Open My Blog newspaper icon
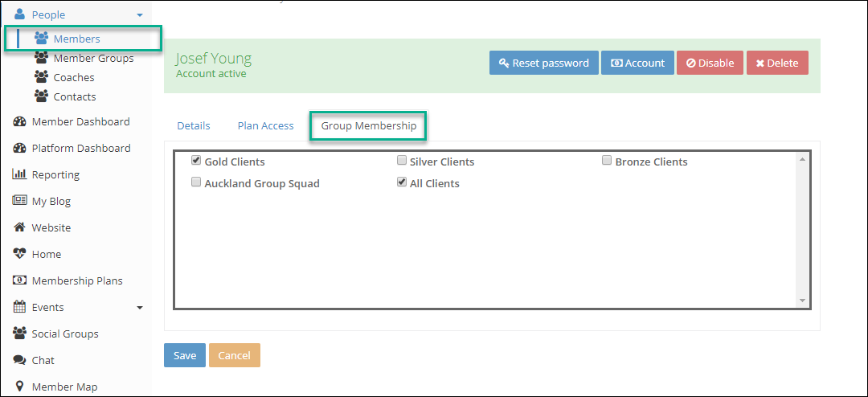Viewport: 868px width, 397px height. coord(20,201)
